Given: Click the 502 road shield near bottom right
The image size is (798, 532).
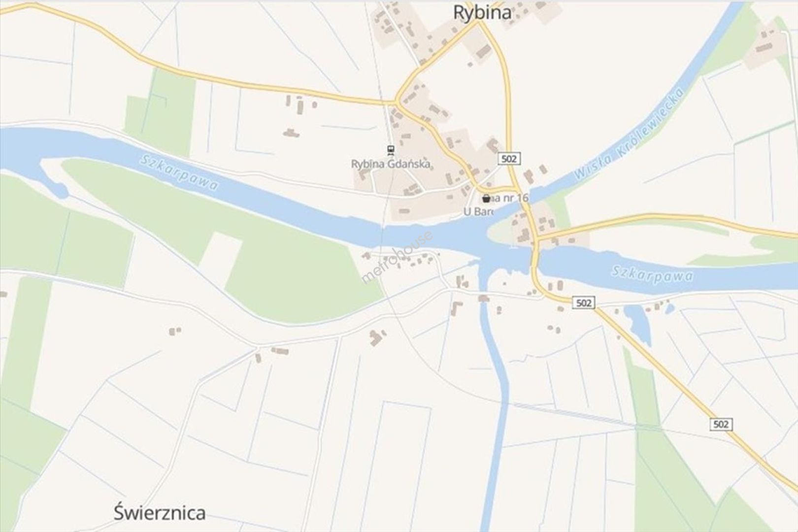Looking at the screenshot, I should pos(721,424).
